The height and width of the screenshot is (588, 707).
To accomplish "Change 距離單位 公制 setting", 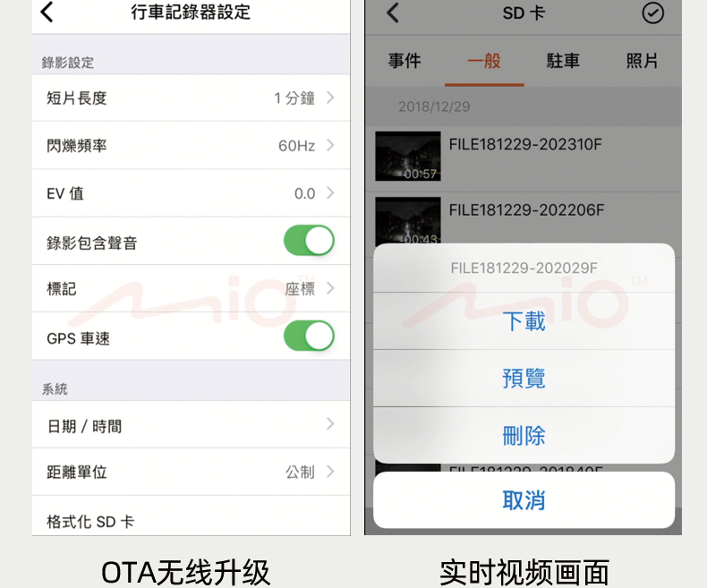I will pyautogui.click(x=192, y=473).
